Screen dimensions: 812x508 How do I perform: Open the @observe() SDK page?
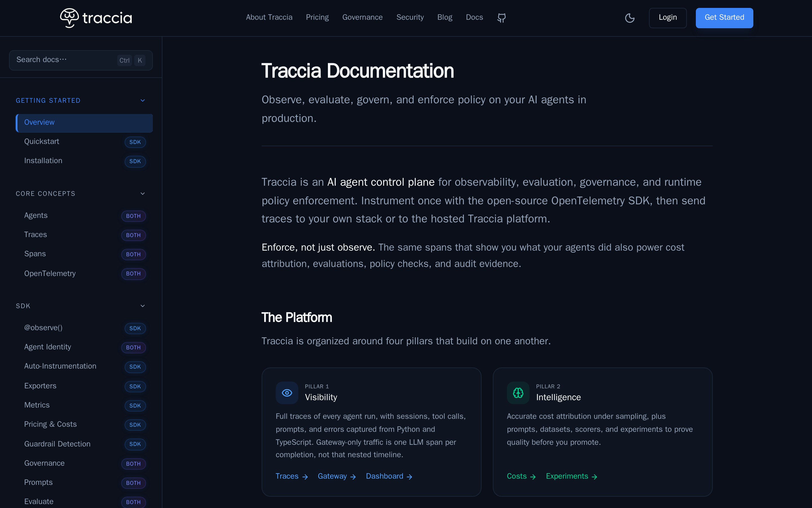click(84, 328)
